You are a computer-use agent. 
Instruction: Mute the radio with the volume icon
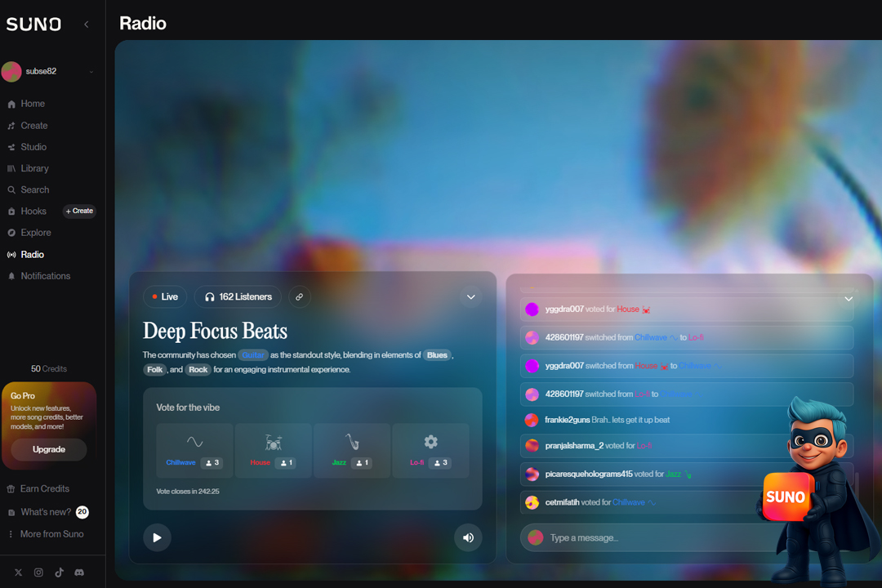(x=468, y=537)
